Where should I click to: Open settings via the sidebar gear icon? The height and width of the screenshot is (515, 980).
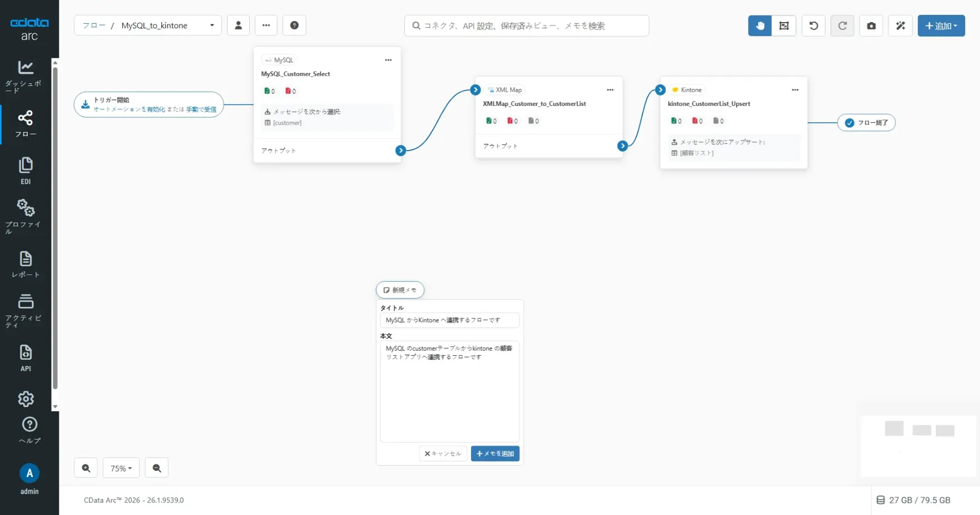click(x=26, y=399)
